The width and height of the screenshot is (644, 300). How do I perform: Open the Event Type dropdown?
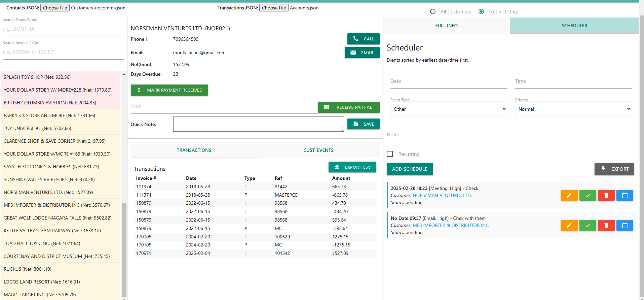(x=449, y=109)
